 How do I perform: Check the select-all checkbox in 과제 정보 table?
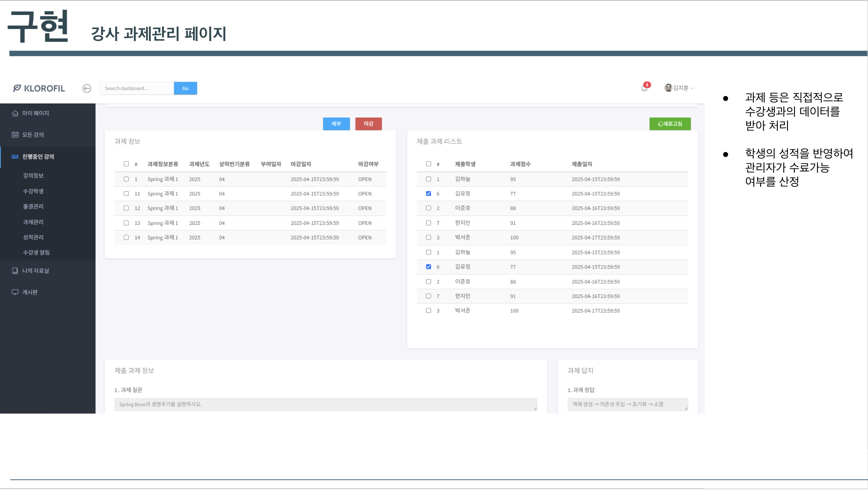point(126,164)
